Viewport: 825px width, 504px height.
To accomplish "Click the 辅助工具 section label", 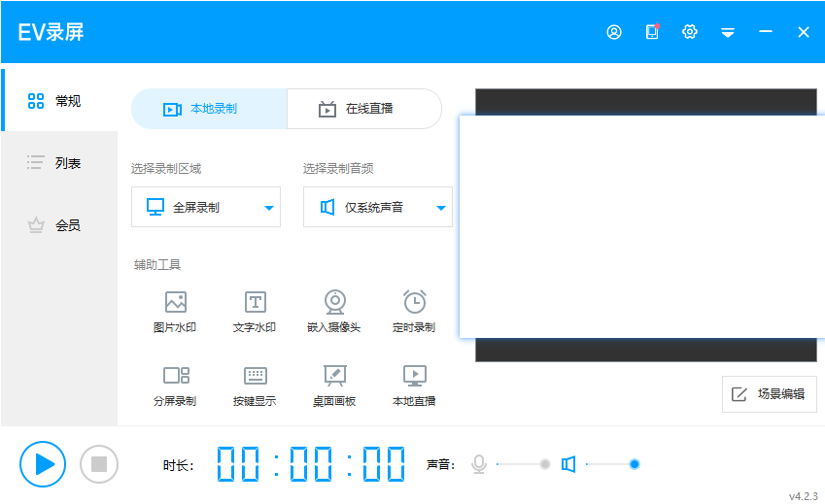I will click(x=157, y=264).
